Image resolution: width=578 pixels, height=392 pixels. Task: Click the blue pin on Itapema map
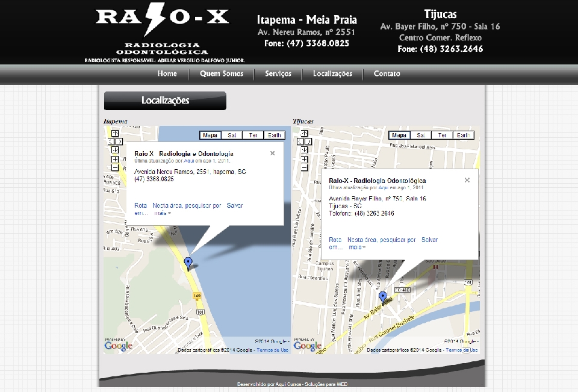coord(188,263)
